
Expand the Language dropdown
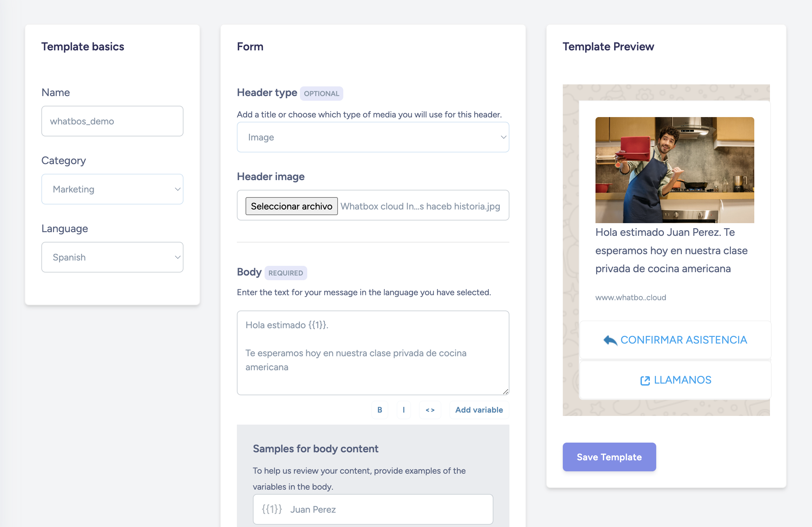(112, 257)
